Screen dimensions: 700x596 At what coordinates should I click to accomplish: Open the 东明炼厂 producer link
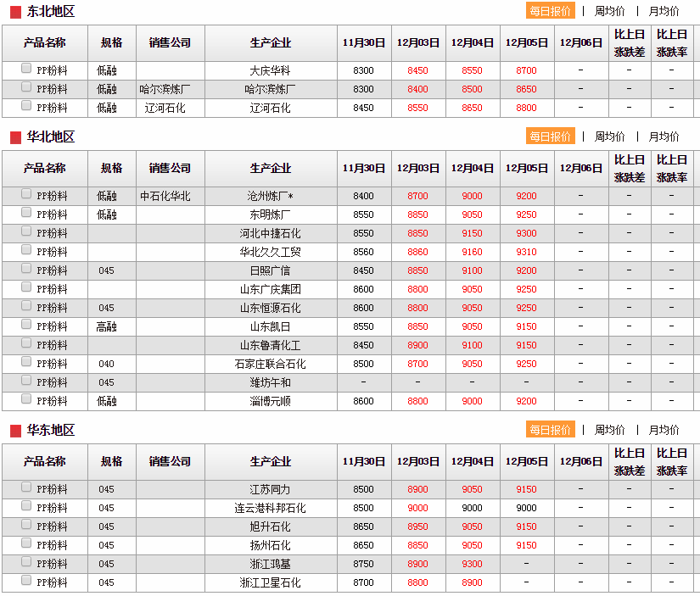(270, 214)
